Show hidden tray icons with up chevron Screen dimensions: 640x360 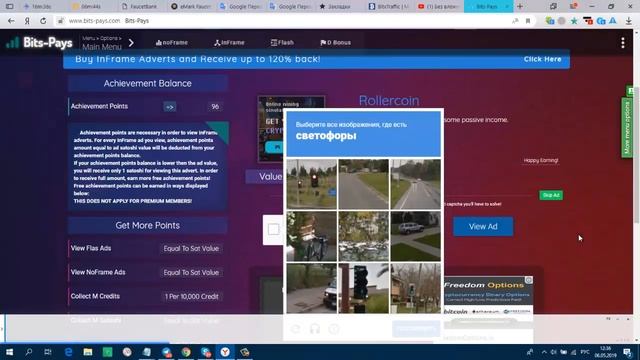544,352
